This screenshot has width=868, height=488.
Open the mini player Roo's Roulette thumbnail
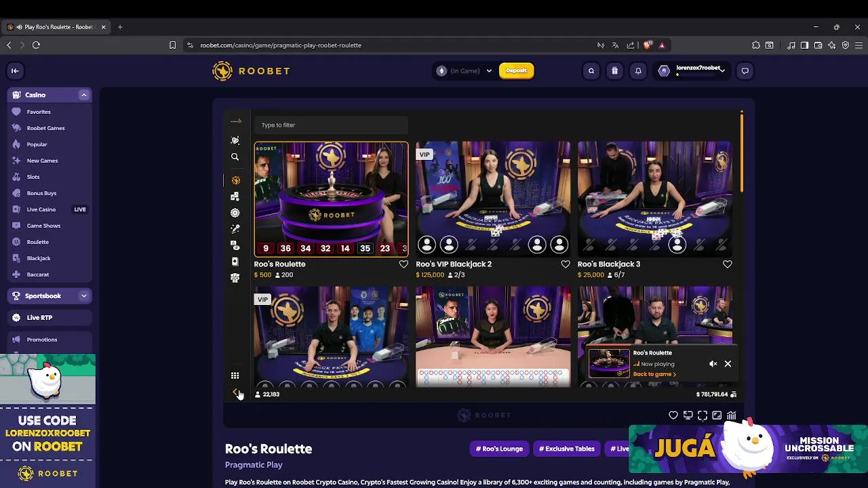pyautogui.click(x=609, y=363)
